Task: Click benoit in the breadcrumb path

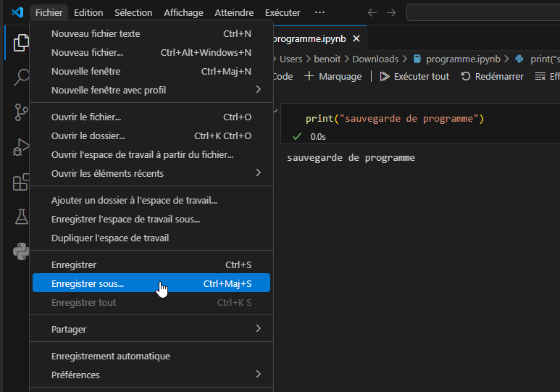Action: (x=327, y=59)
